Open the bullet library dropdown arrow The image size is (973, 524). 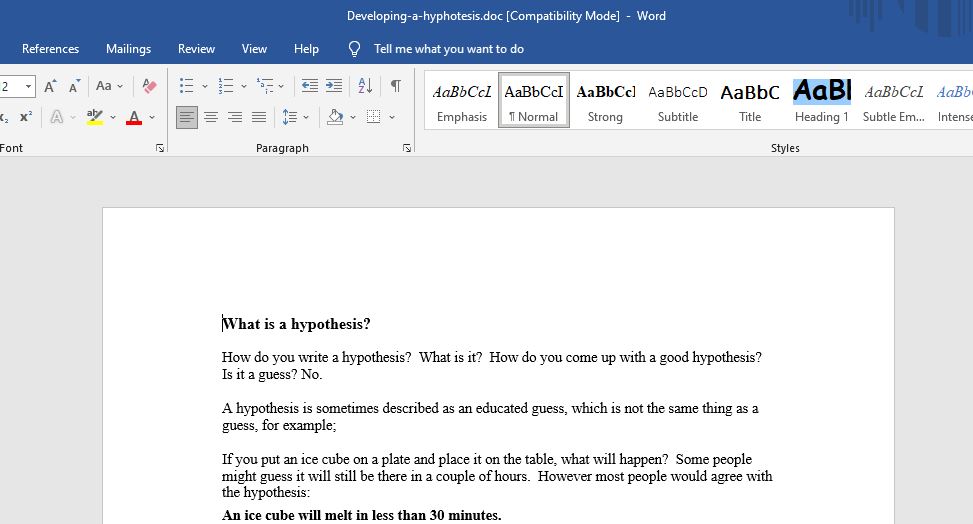click(x=205, y=86)
